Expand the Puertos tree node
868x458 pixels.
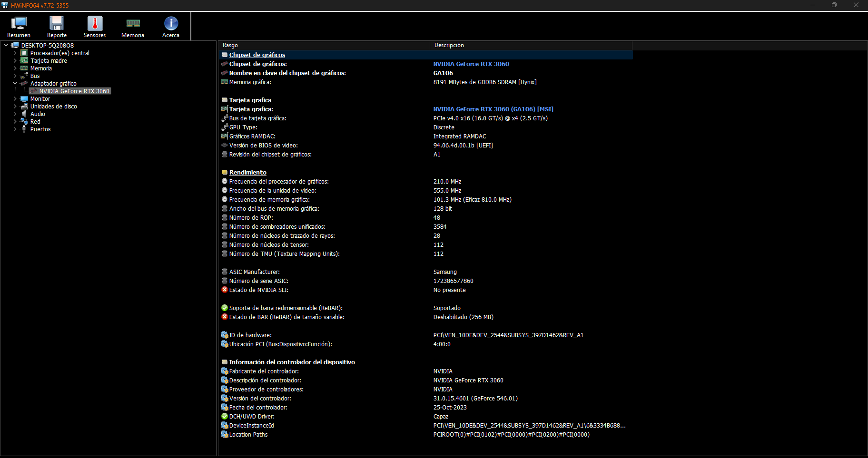(x=15, y=129)
